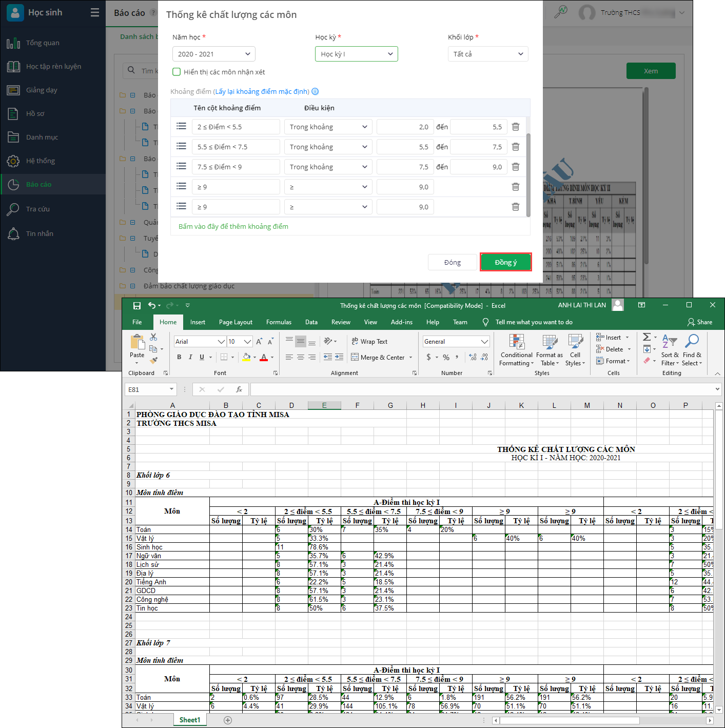Click the Format Painter icon in Clipboard
Viewport: 725px width, 728px height.
153,361
